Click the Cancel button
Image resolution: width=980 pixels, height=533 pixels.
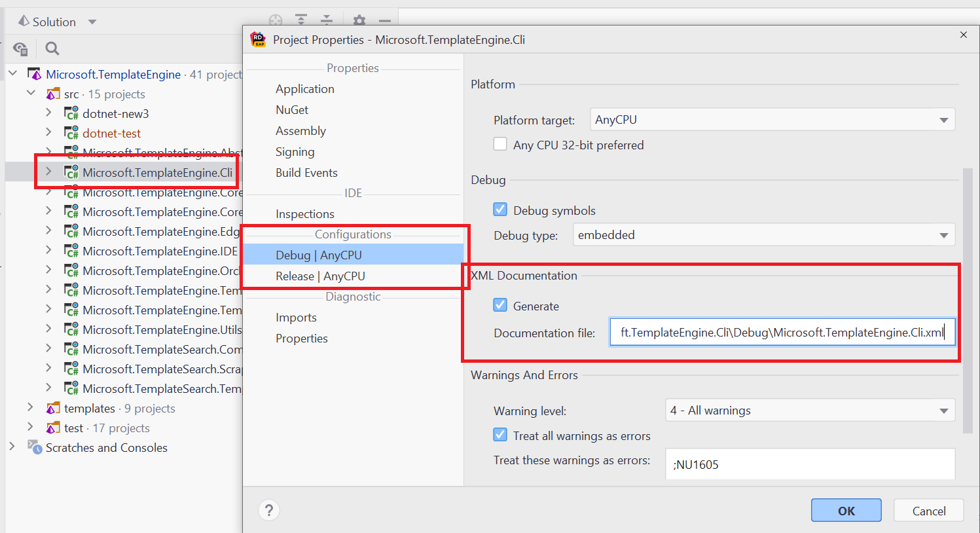pyautogui.click(x=929, y=511)
